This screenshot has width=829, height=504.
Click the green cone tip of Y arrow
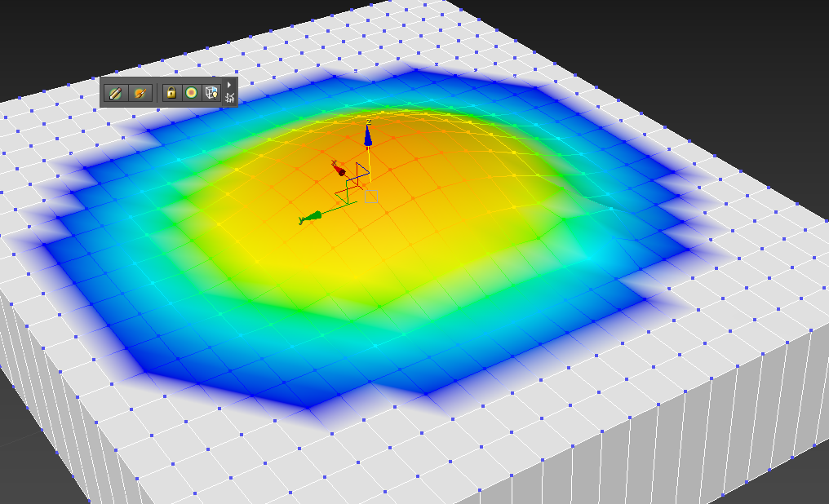click(304, 219)
